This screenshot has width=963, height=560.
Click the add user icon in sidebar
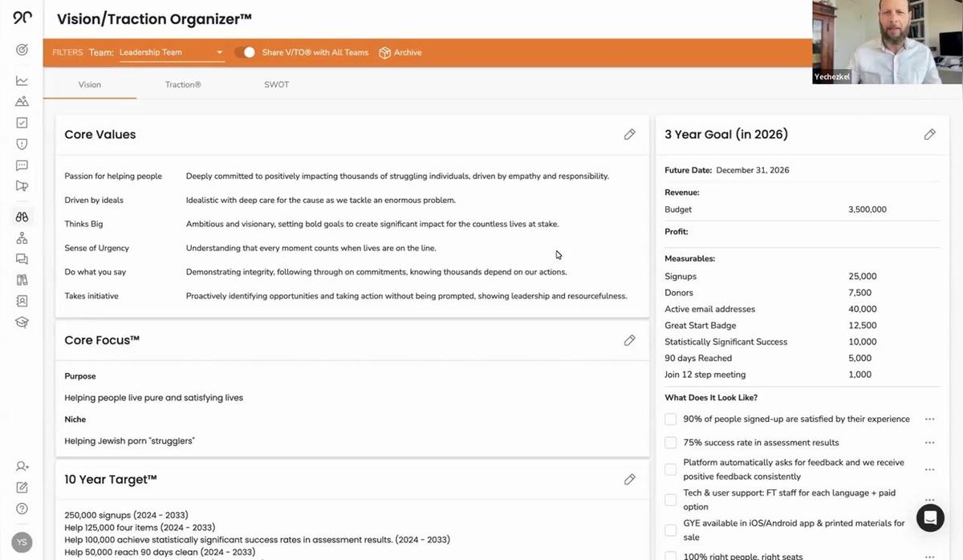pos(22,466)
